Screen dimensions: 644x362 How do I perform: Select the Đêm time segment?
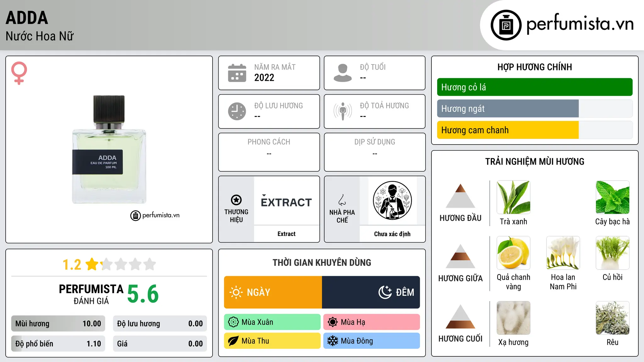pyautogui.click(x=371, y=292)
